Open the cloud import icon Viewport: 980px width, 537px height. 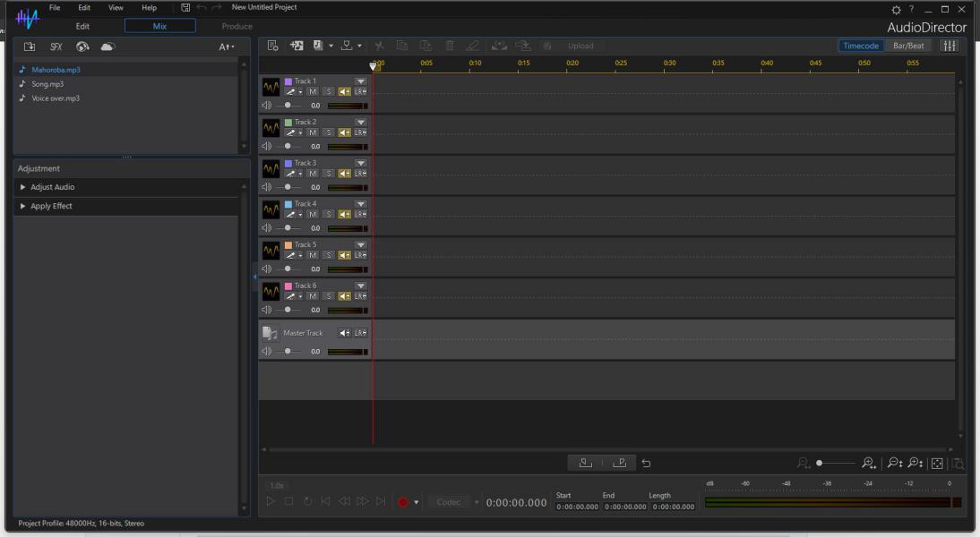pos(107,47)
